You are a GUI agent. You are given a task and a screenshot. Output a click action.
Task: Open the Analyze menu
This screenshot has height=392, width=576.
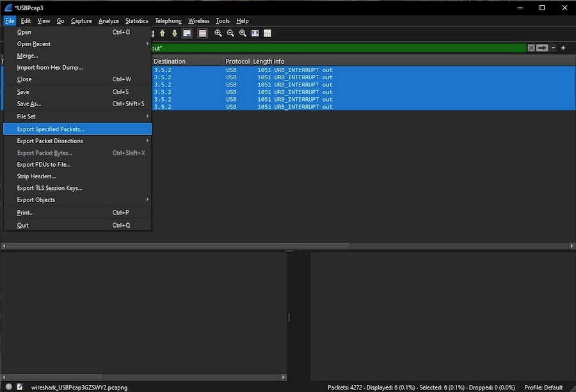coord(108,21)
